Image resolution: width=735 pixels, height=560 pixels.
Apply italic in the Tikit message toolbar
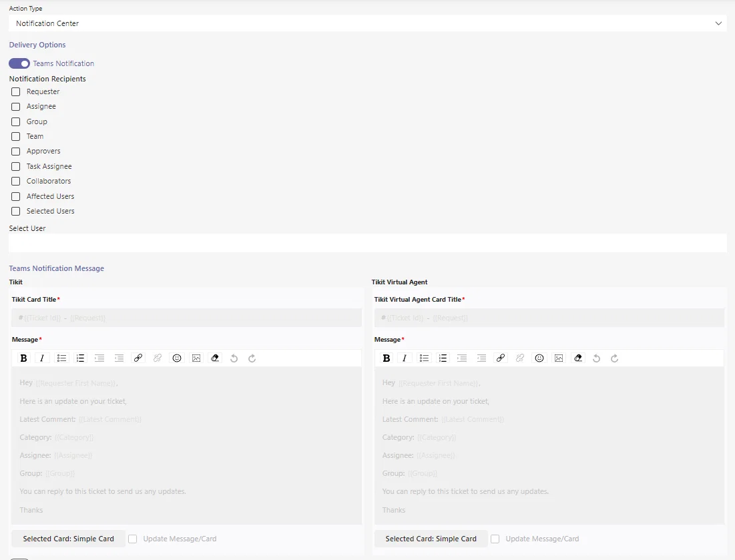42,358
